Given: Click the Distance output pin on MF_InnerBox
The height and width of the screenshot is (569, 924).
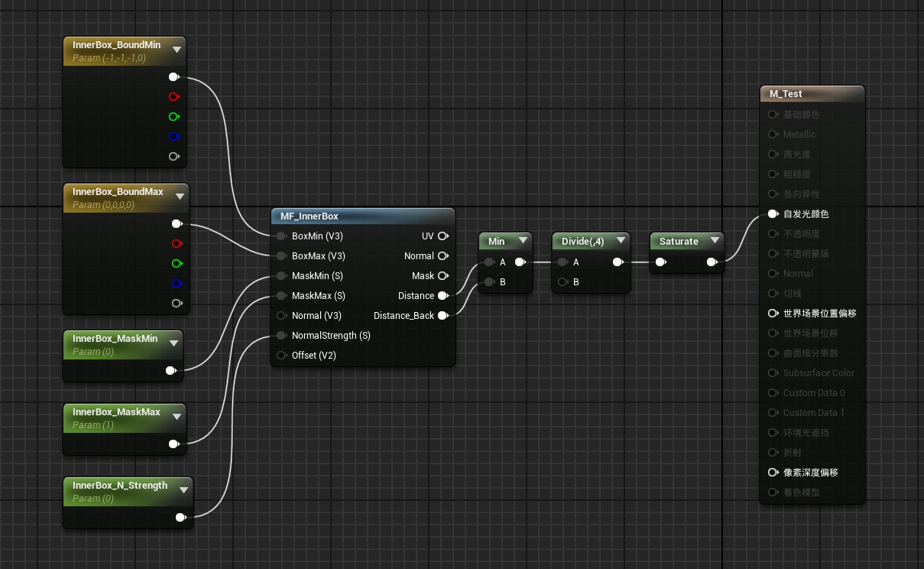Looking at the screenshot, I should tap(443, 296).
